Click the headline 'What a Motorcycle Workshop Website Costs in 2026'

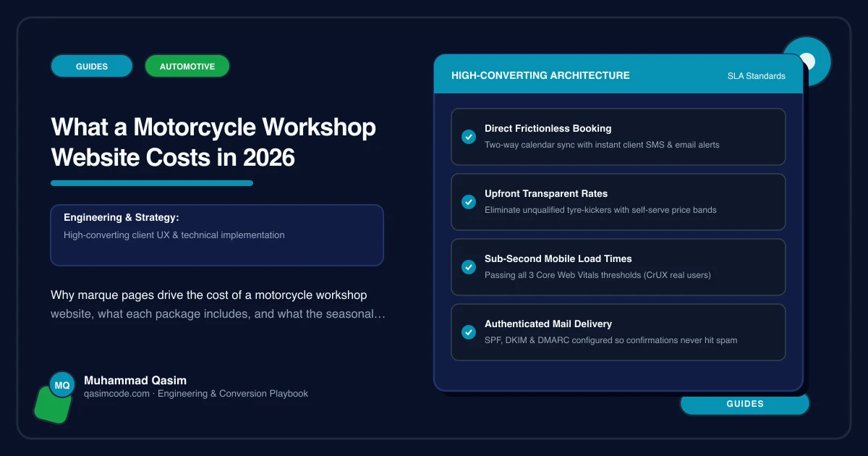click(213, 142)
